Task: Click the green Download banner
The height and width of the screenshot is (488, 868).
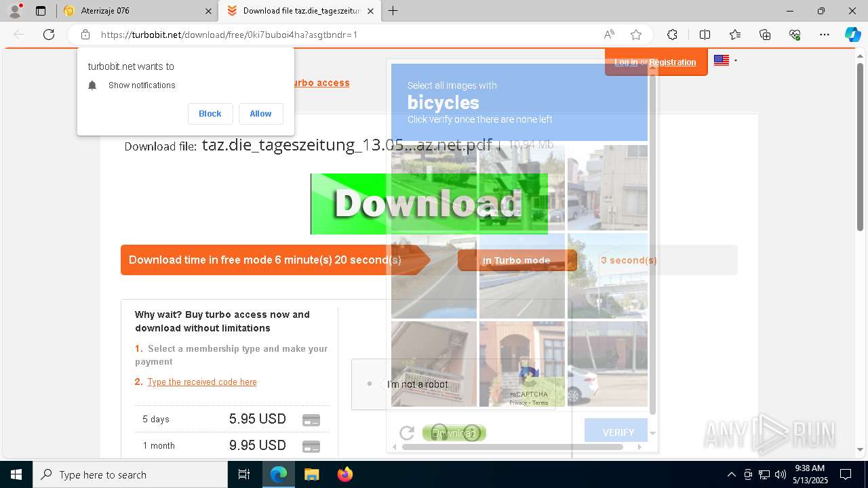Action: click(429, 204)
